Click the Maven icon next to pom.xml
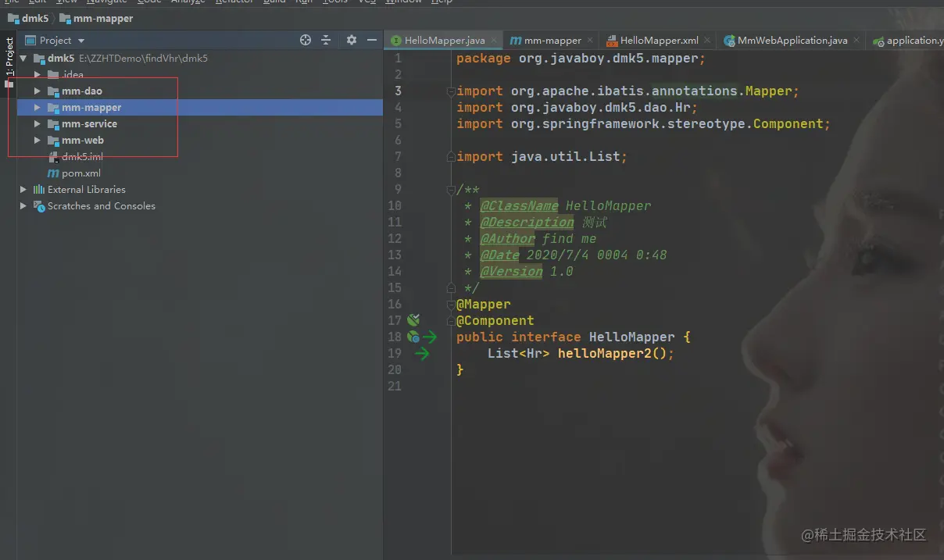Viewport: 944px width, 560px height. click(x=53, y=173)
